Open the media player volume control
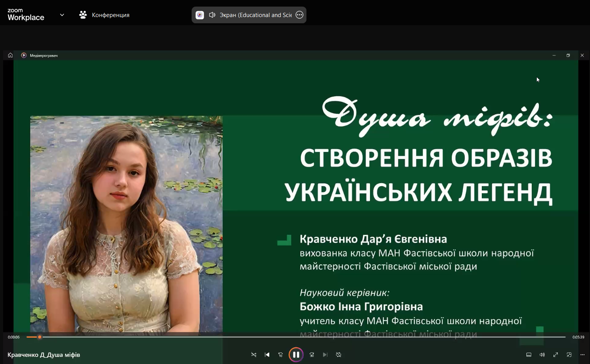This screenshot has width=590, height=364. [x=542, y=355]
